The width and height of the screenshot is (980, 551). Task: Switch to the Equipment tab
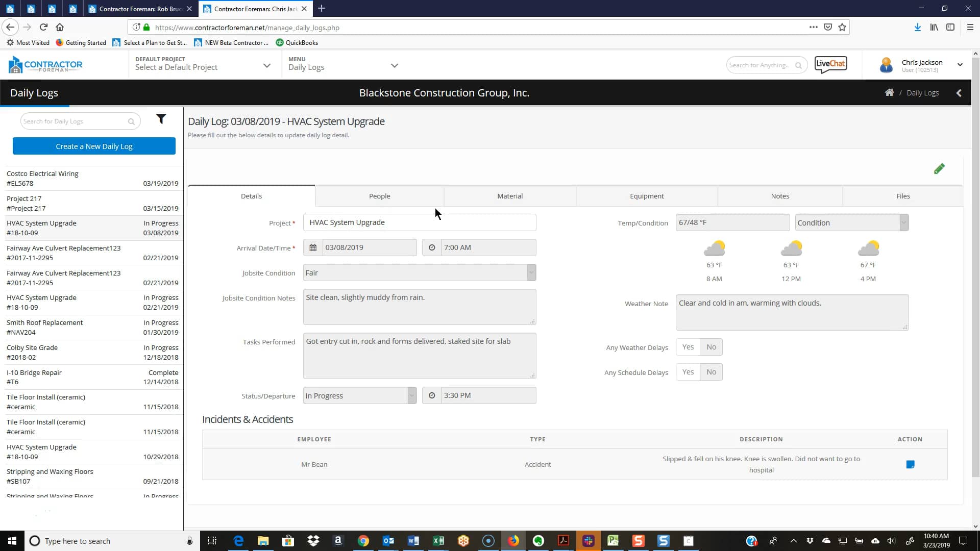646,196
